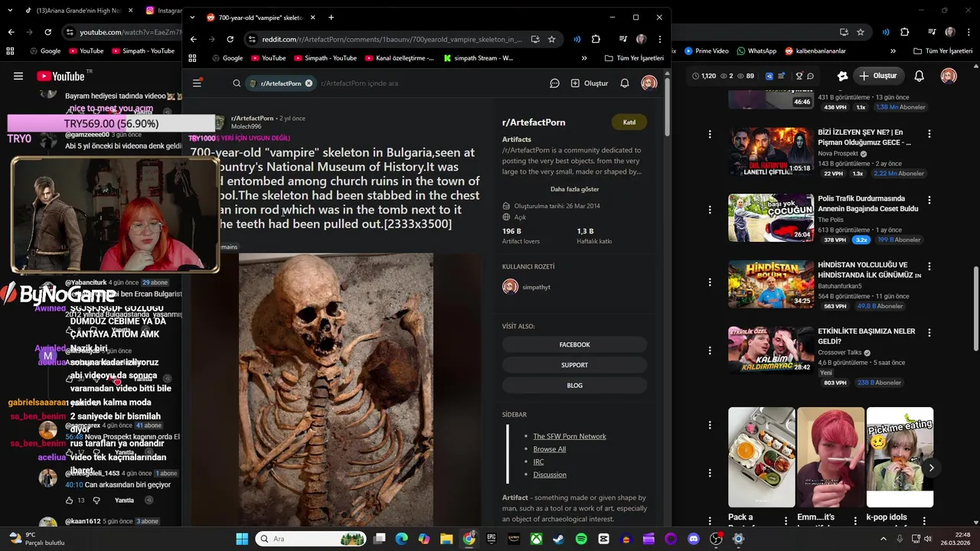Join r/ArtefactPorn with Katıl button
This screenshot has width=980, height=551.
point(629,122)
